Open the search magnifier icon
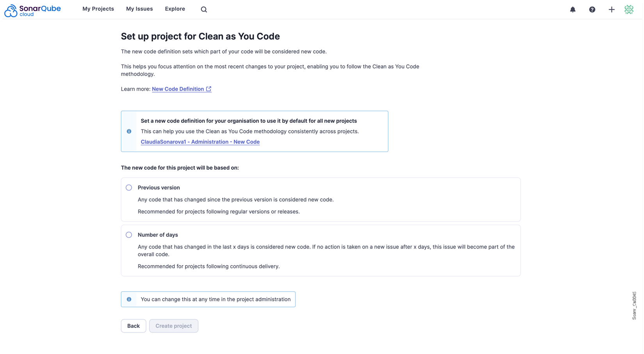This screenshot has width=644, height=354. point(204,9)
